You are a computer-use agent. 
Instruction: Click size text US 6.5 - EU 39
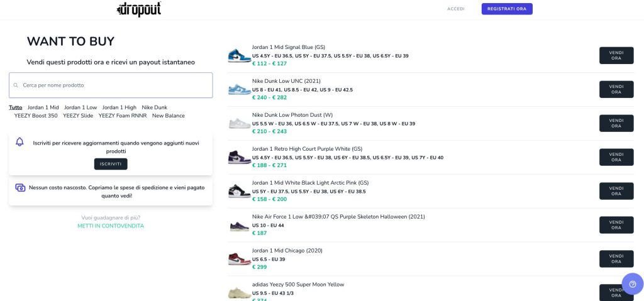pyautogui.click(x=269, y=260)
